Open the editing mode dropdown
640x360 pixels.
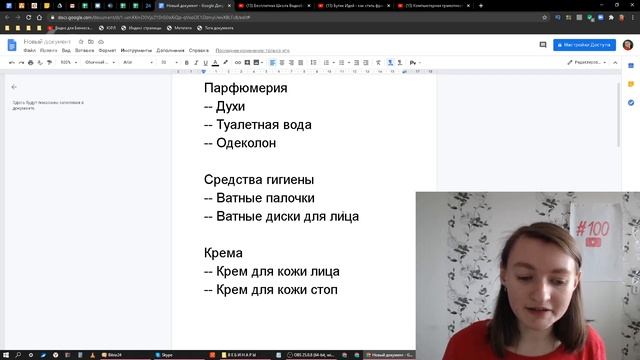[587, 62]
